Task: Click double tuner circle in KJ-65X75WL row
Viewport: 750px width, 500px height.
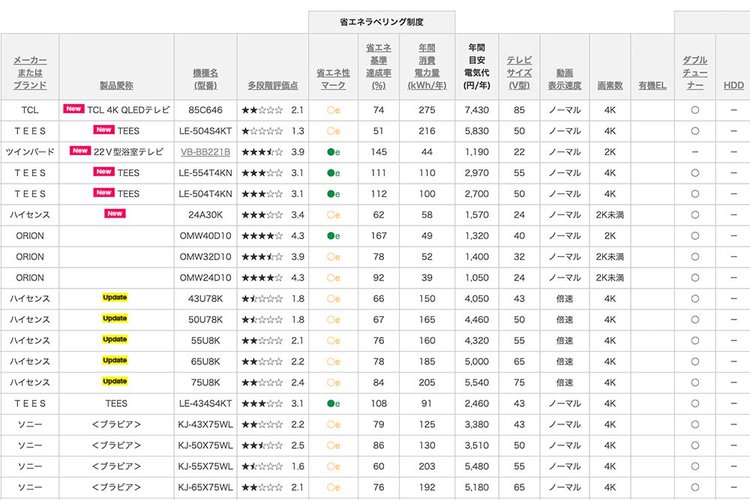Action: 695,488
